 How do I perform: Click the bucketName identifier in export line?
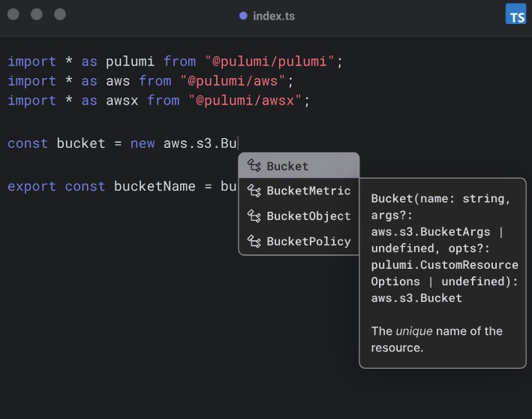click(155, 186)
